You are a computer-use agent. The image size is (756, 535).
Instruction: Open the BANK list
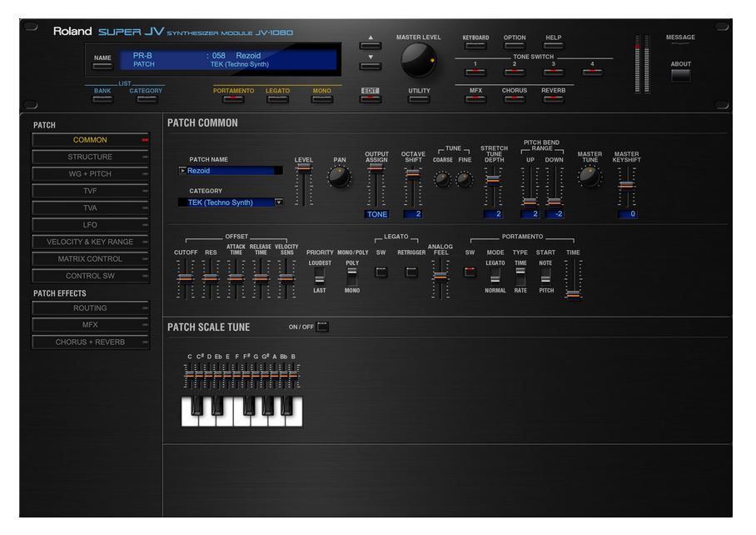pyautogui.click(x=102, y=99)
